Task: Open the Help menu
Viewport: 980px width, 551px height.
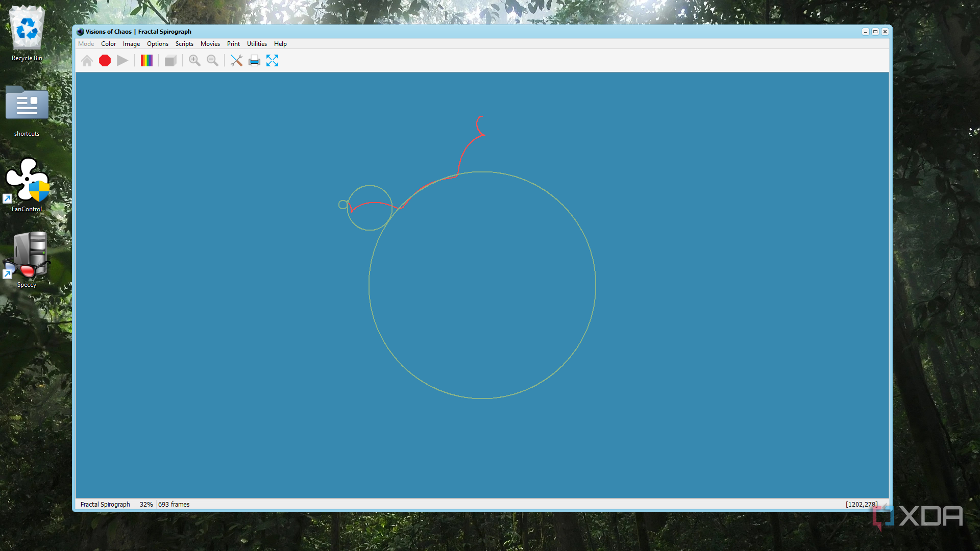Action: pyautogui.click(x=280, y=44)
